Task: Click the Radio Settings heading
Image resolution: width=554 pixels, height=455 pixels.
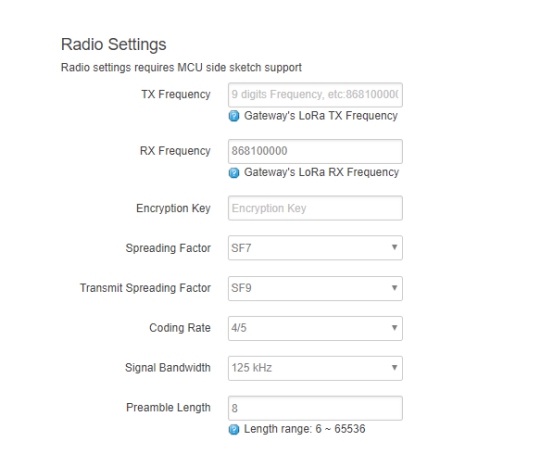Action: tap(113, 45)
